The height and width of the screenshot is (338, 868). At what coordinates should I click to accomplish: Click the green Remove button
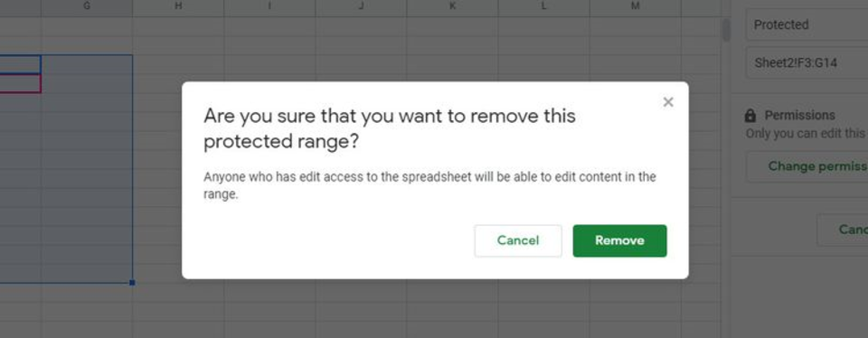tap(619, 240)
